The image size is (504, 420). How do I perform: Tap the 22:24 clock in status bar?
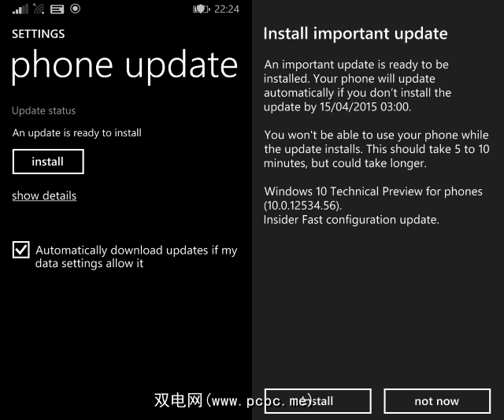227,9
